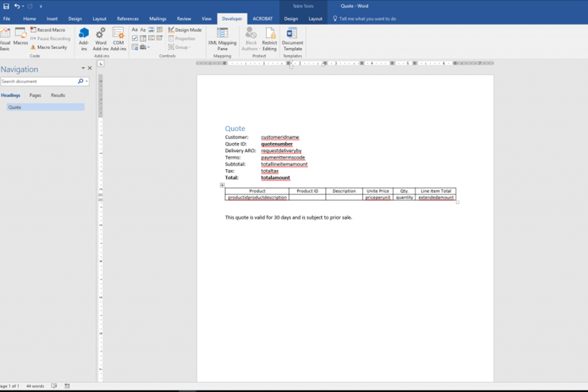Click Macro Security button

[x=48, y=47]
